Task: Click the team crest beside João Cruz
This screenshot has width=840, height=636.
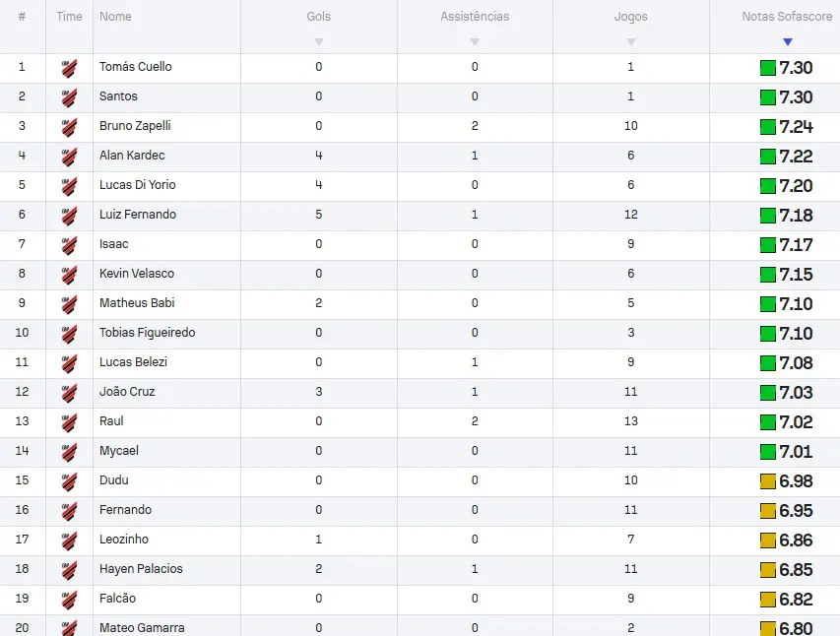Action: pyautogui.click(x=69, y=393)
